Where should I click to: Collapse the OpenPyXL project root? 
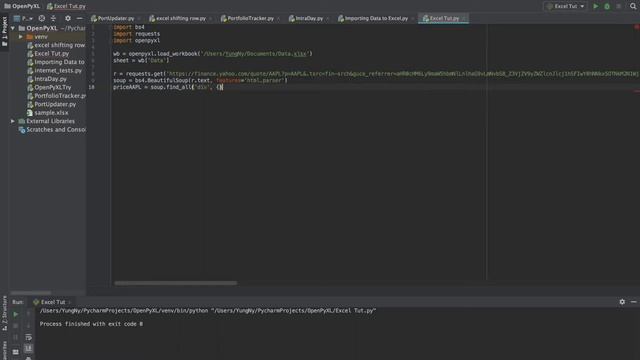coord(13,28)
